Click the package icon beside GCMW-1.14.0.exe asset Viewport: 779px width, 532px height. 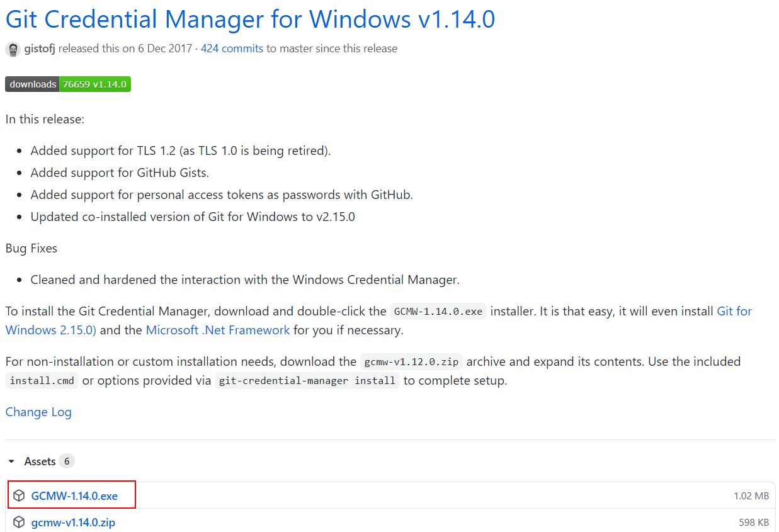coord(20,496)
